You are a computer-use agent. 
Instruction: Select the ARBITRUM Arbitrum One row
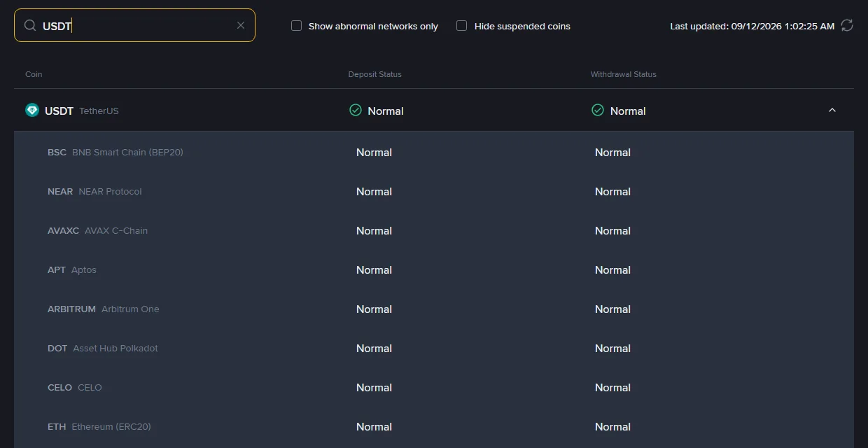434,309
